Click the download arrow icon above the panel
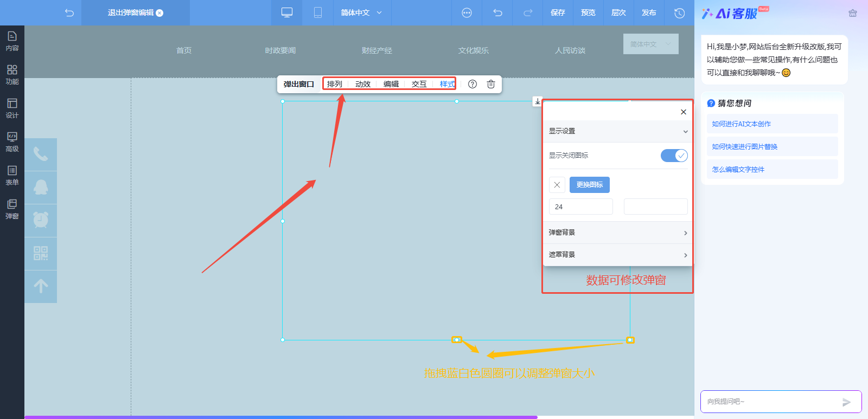This screenshot has height=419, width=868. 537,101
